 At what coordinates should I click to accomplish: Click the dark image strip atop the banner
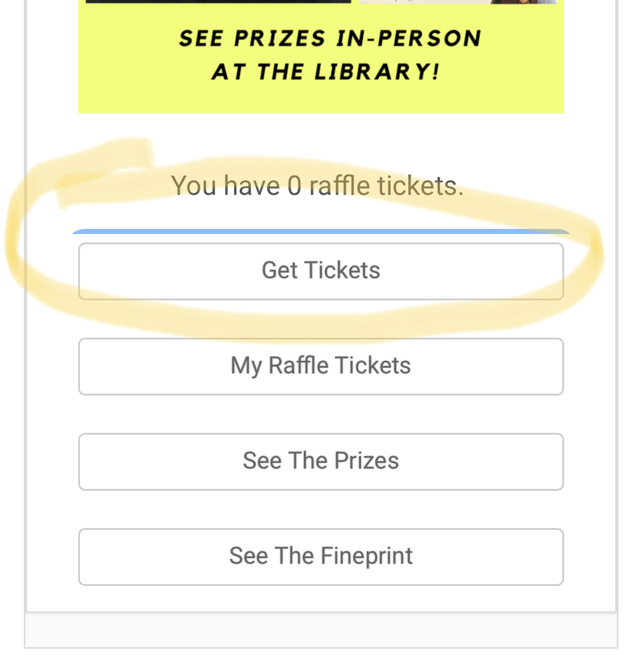[x=218, y=1]
